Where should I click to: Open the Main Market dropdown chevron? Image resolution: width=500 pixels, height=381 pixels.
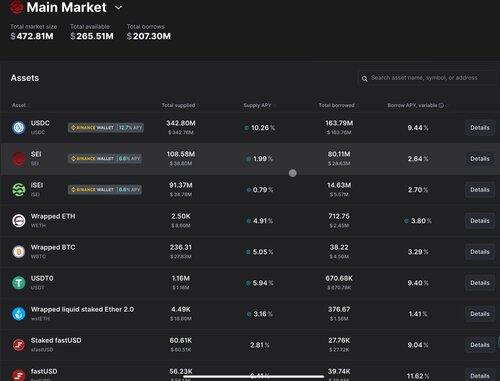pos(119,8)
